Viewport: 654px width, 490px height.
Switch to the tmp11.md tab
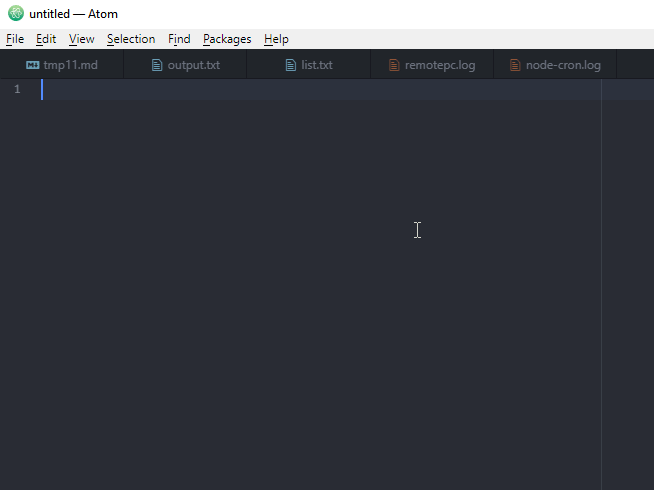pos(70,66)
